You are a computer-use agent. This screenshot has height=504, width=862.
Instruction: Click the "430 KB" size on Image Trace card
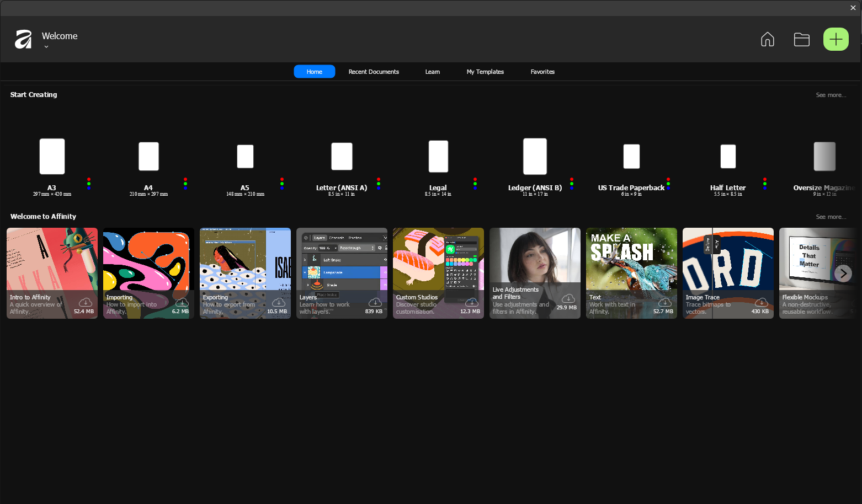(760, 312)
